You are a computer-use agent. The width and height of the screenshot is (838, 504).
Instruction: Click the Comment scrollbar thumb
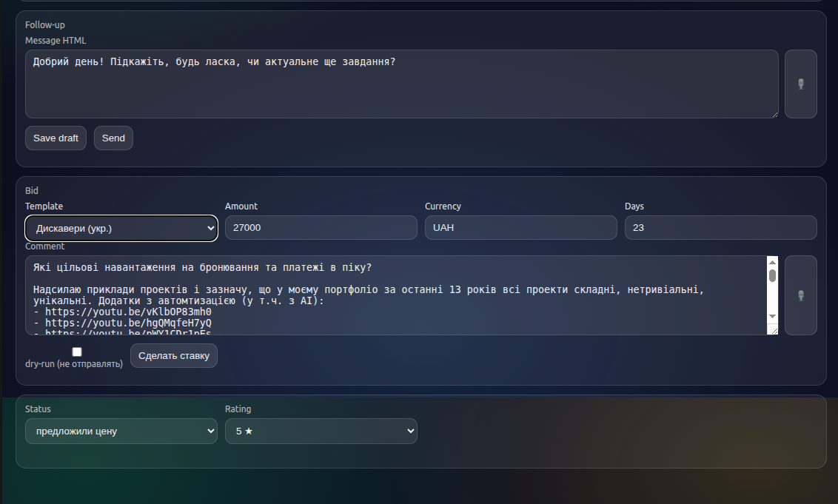pos(772,276)
